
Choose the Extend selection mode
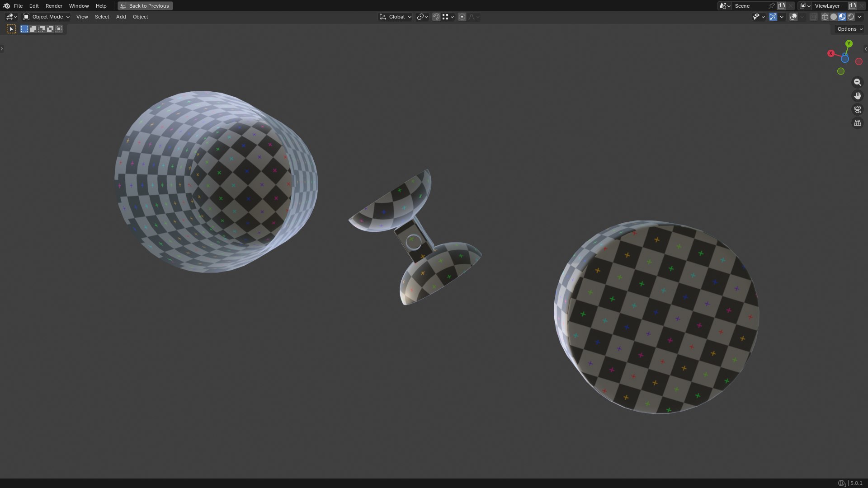(33, 29)
